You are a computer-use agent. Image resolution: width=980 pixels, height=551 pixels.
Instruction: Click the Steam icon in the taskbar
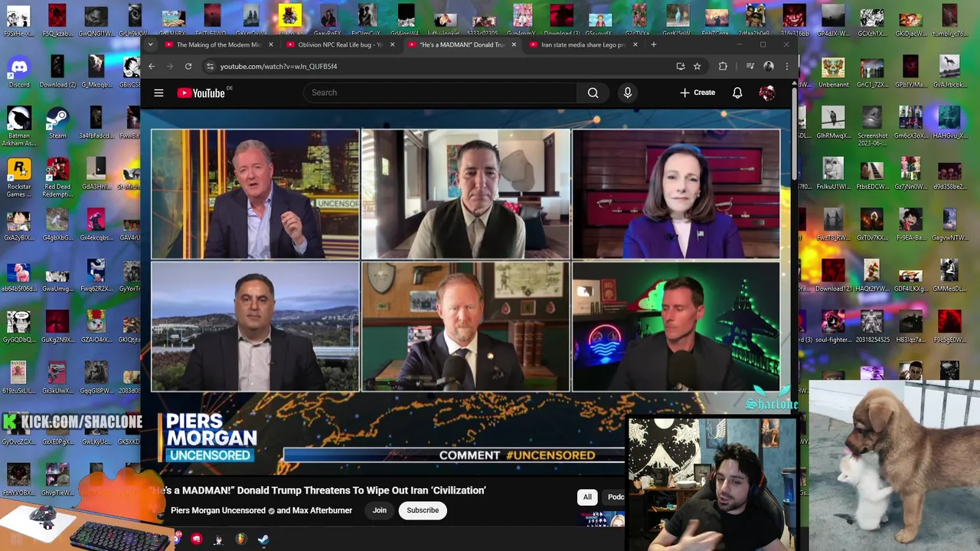[x=263, y=540]
